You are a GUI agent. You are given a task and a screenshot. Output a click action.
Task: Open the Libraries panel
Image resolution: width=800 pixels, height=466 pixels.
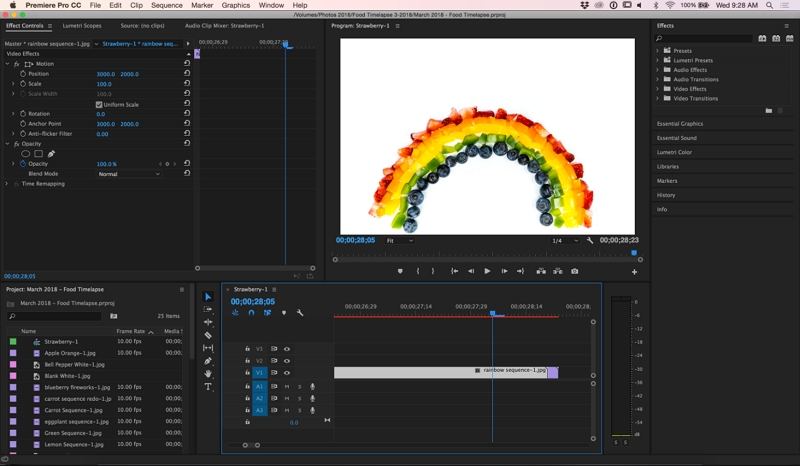click(667, 166)
